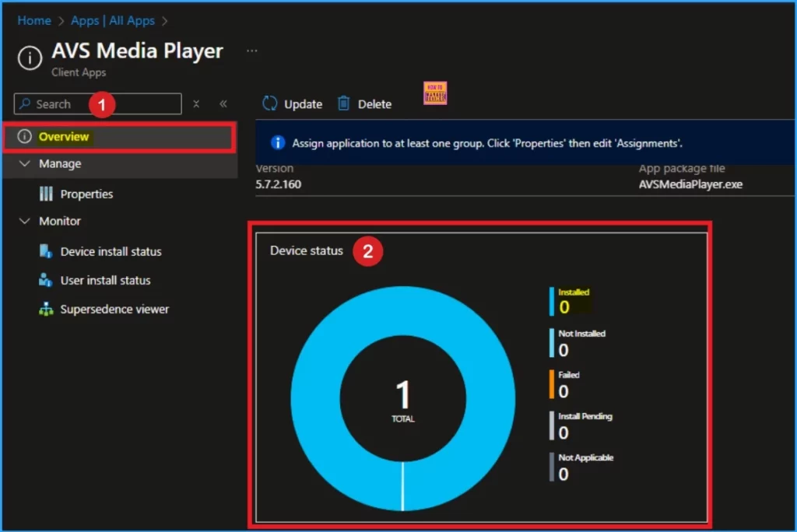The height and width of the screenshot is (532, 797).
Task: Click the Properties bars icon
Action: [x=46, y=194]
